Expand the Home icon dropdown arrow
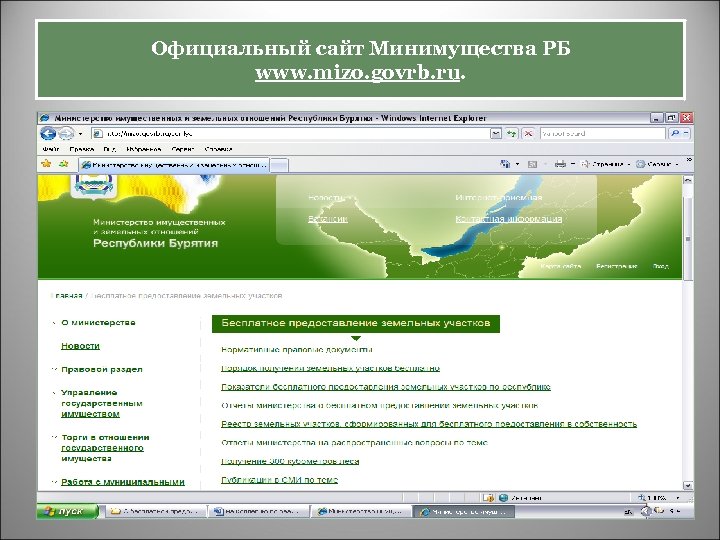 click(x=518, y=164)
